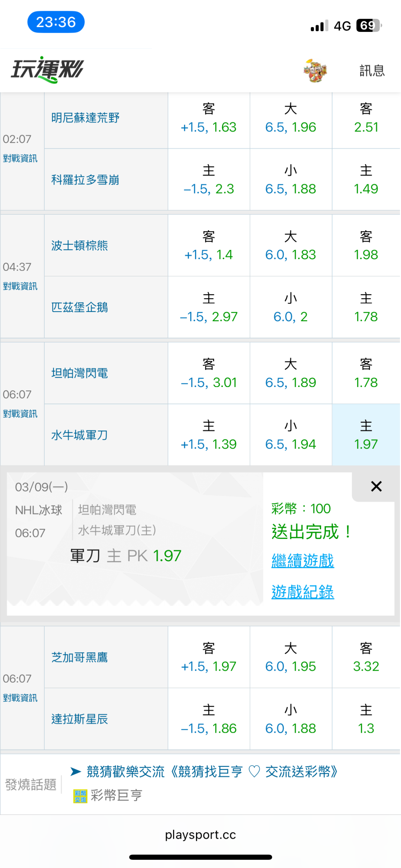This screenshot has height=868, width=401.
Task: Pick 主 −1.5, 2.97 spread for Pittsburgh
Action: 209,308
